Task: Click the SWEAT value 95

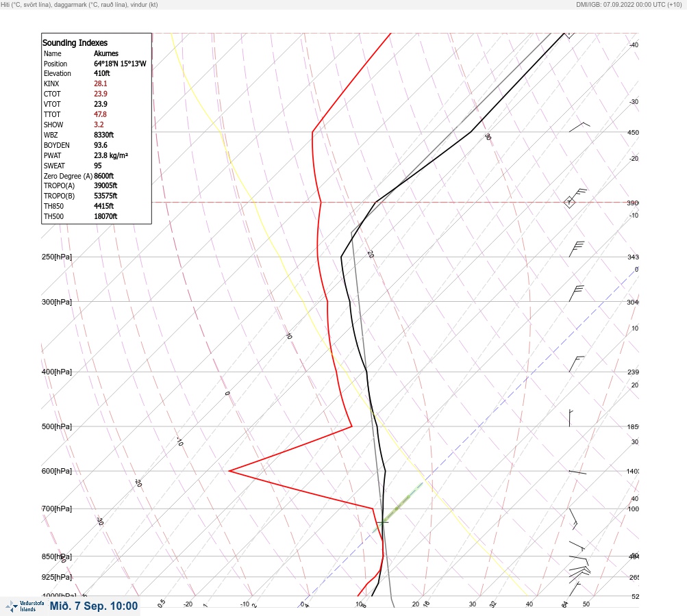Action: click(x=98, y=166)
